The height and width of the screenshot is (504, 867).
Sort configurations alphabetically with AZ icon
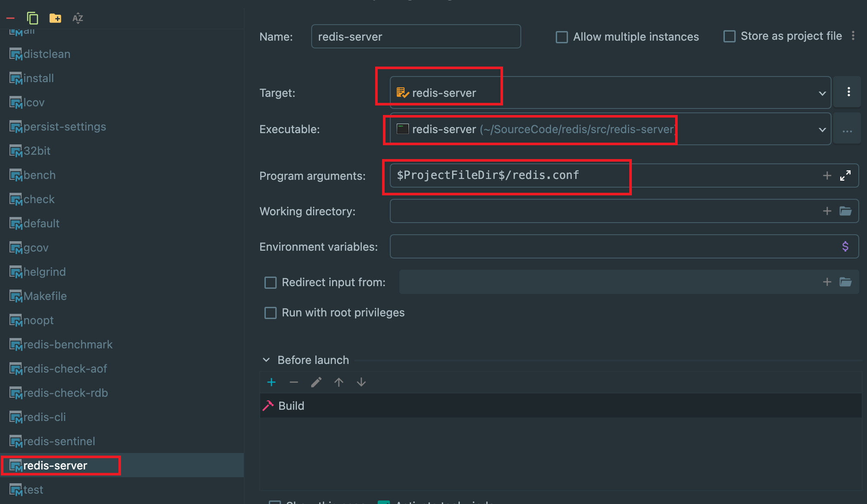pyautogui.click(x=78, y=18)
